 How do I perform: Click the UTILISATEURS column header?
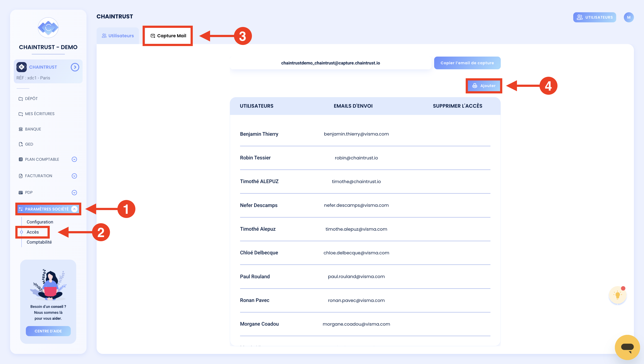tap(257, 106)
